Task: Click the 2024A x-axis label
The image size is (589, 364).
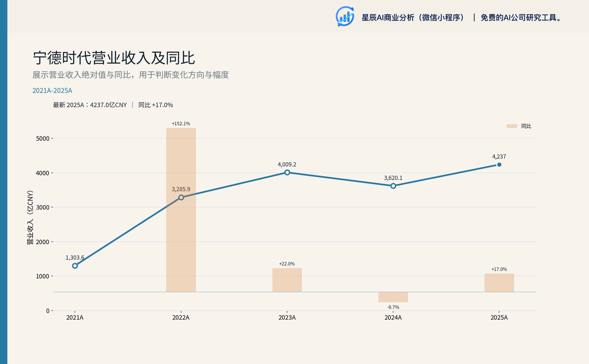Action: click(x=393, y=318)
